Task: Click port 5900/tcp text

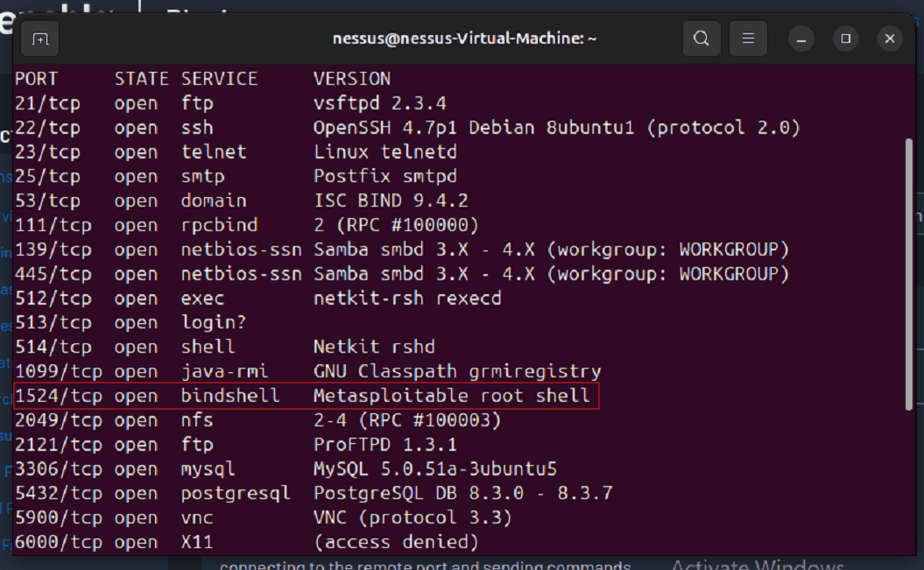Action: (x=59, y=518)
